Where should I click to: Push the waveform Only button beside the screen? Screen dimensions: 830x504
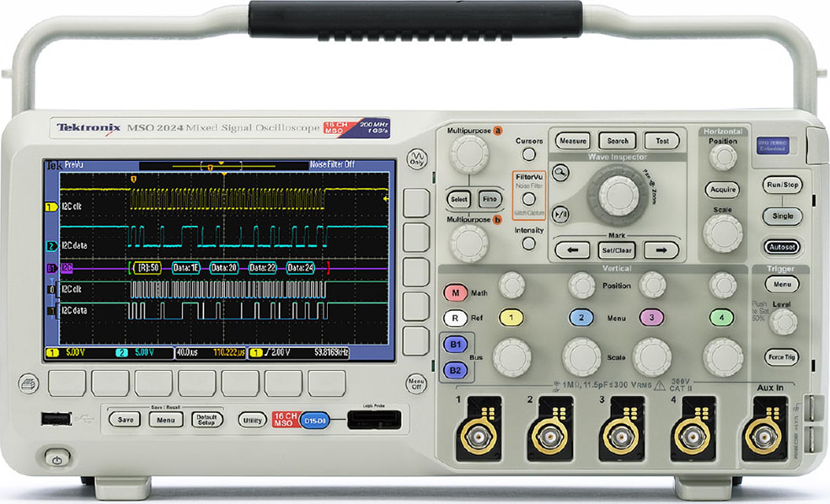(416, 158)
